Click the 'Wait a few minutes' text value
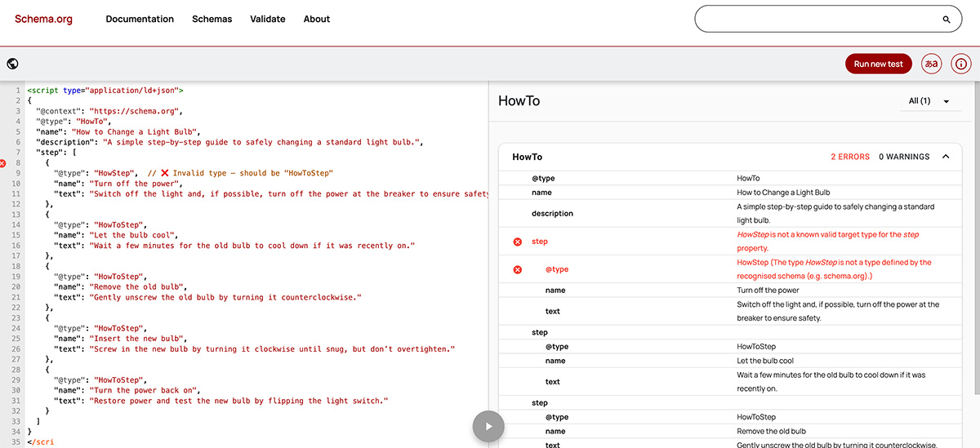Screen dimensions: 980x448 point(831,382)
